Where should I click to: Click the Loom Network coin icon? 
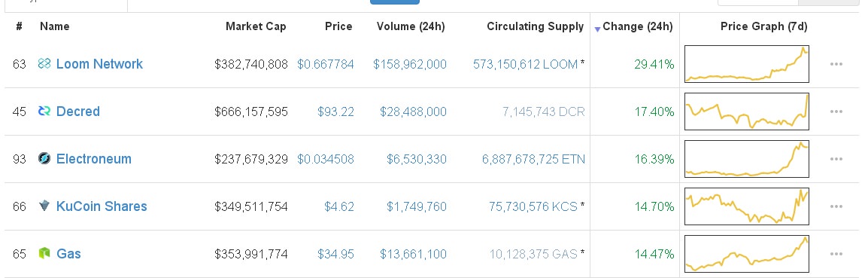point(44,64)
